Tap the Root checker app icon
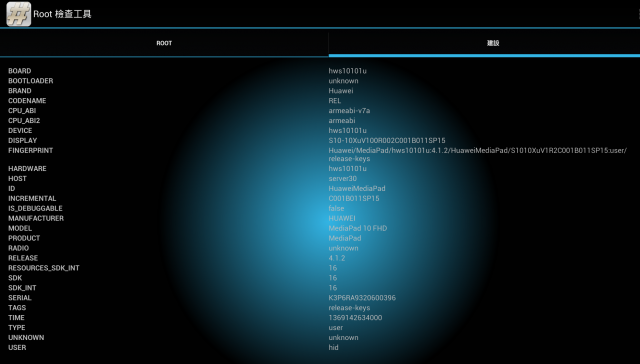640x364 pixels. click(18, 14)
